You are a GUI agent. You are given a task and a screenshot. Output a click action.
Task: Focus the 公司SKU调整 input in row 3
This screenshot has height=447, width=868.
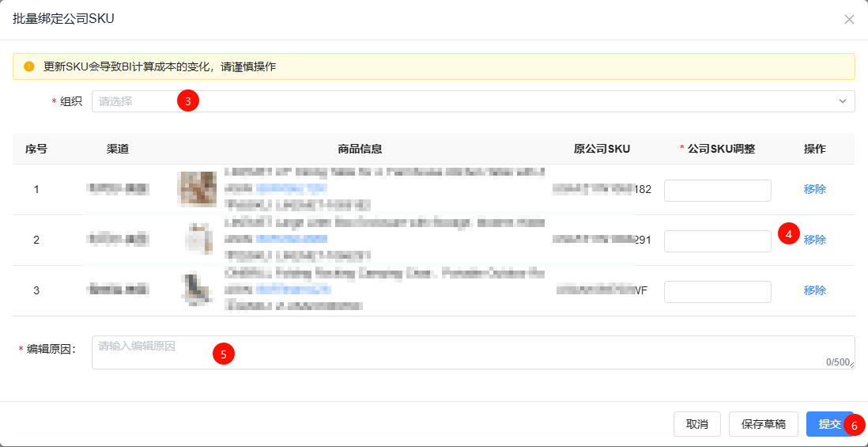[x=717, y=292]
